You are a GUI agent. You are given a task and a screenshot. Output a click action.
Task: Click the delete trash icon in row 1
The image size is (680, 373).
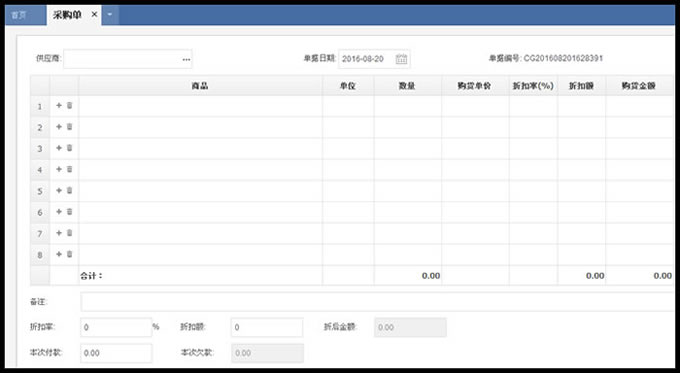tap(69, 105)
